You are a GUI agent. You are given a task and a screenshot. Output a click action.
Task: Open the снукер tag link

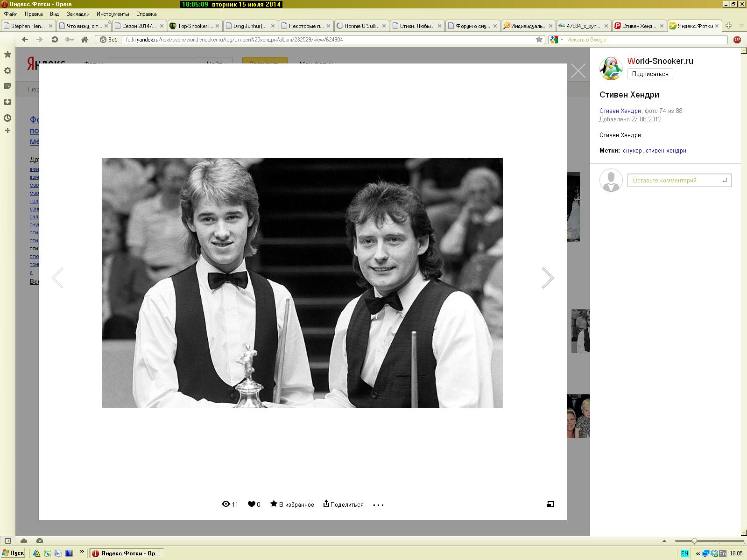click(632, 151)
